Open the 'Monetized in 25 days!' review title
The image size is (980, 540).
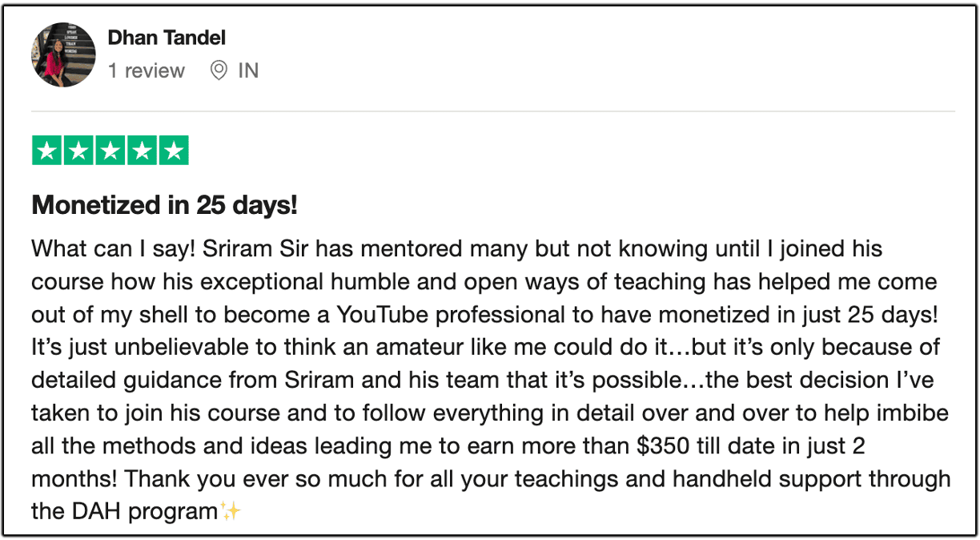(x=164, y=205)
